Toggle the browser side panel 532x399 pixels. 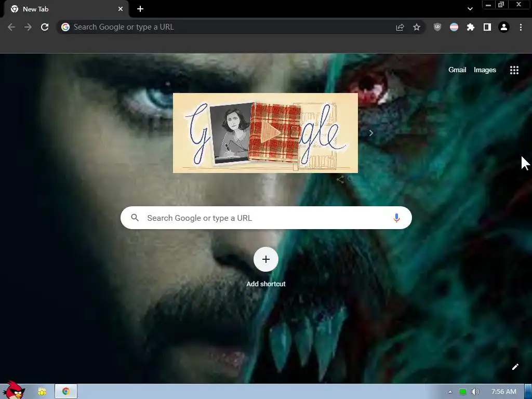tap(487, 27)
